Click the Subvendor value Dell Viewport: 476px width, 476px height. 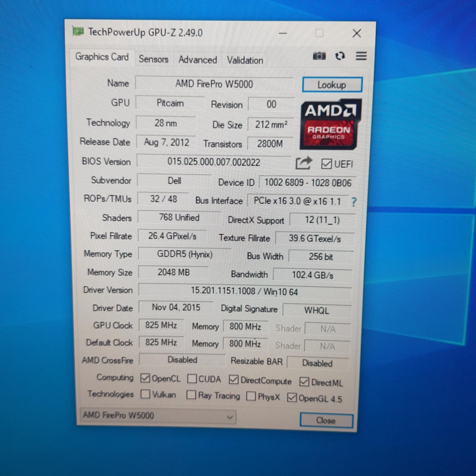point(174,181)
